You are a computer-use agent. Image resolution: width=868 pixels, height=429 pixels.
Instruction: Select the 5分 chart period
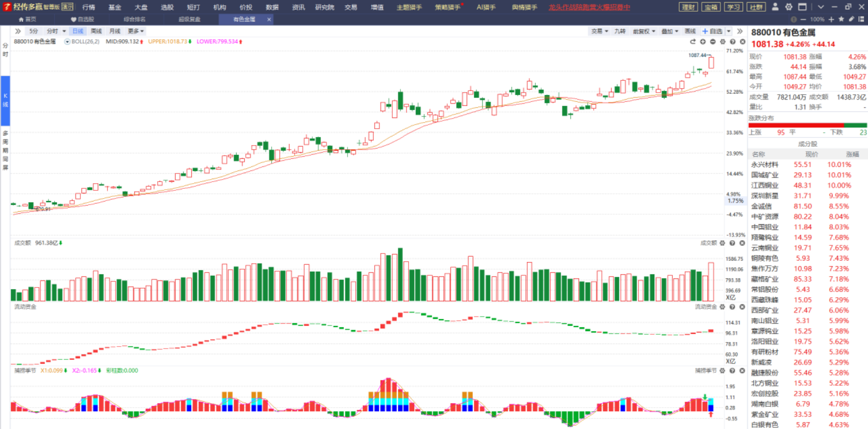pyautogui.click(x=34, y=32)
